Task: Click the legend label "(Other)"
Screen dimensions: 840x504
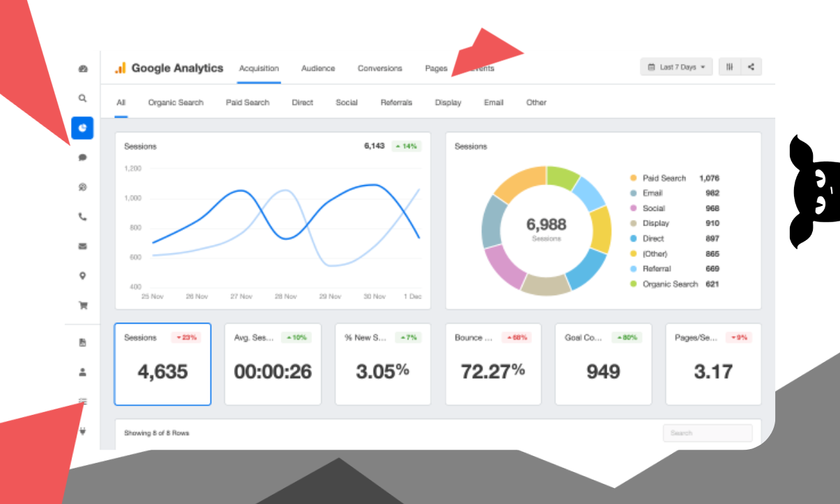Action: tap(656, 254)
